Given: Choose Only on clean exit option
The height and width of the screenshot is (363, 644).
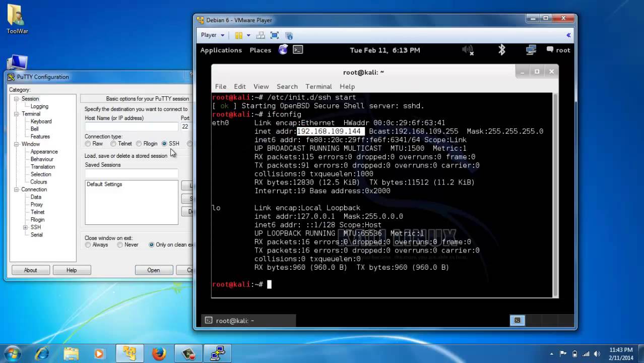Looking at the screenshot, I should tap(151, 245).
